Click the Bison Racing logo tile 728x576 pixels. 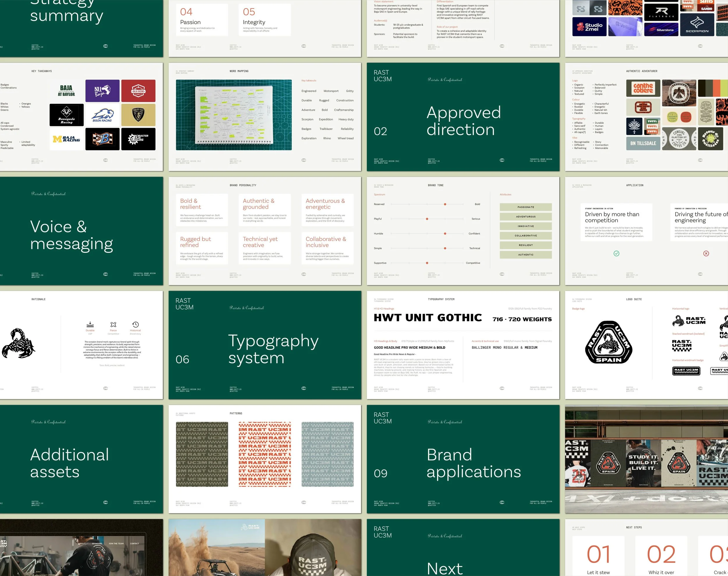(102, 115)
